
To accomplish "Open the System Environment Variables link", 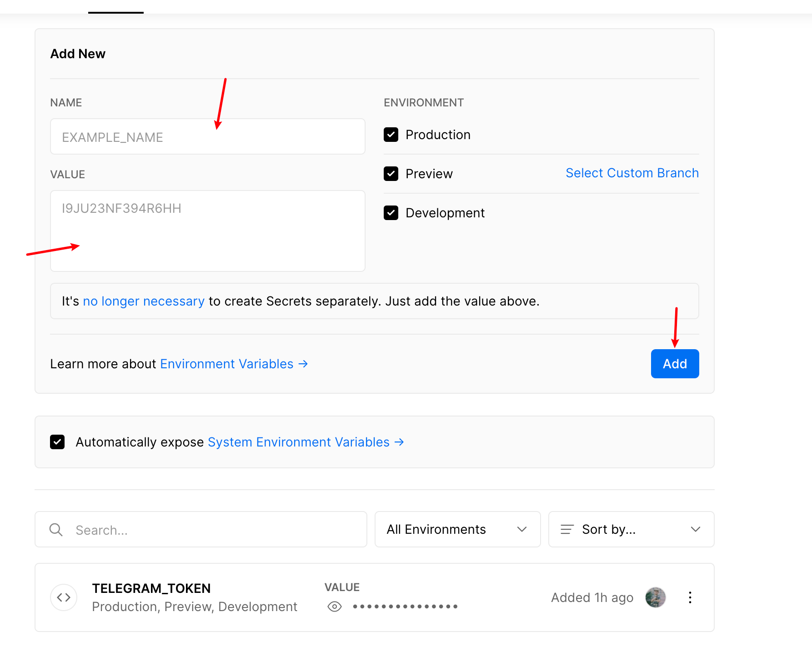I will [x=306, y=442].
